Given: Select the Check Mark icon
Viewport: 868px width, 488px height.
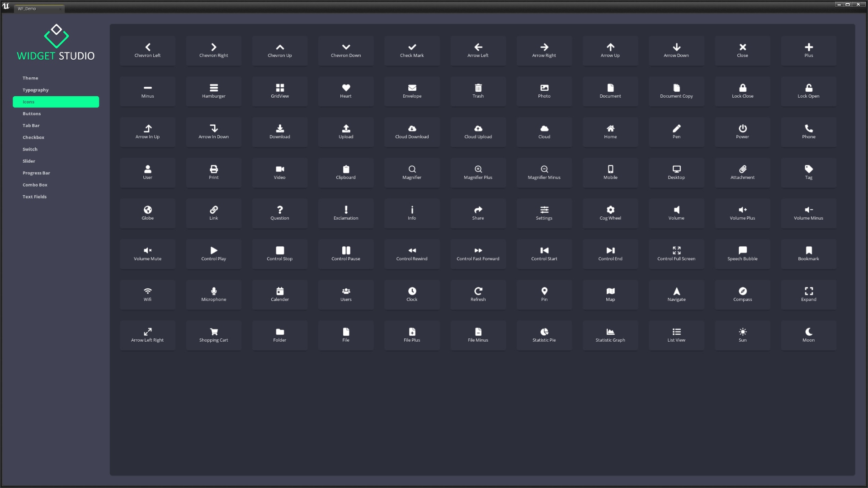Looking at the screenshot, I should (411, 50).
